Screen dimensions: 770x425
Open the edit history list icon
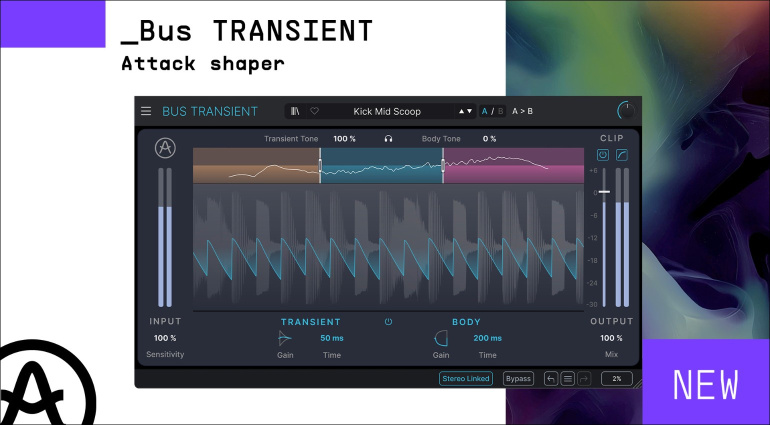[x=567, y=379]
